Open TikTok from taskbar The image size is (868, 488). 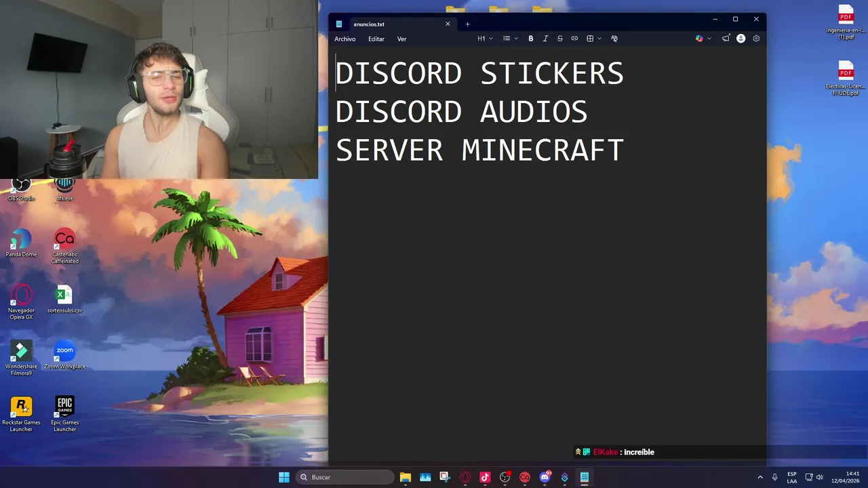click(485, 477)
